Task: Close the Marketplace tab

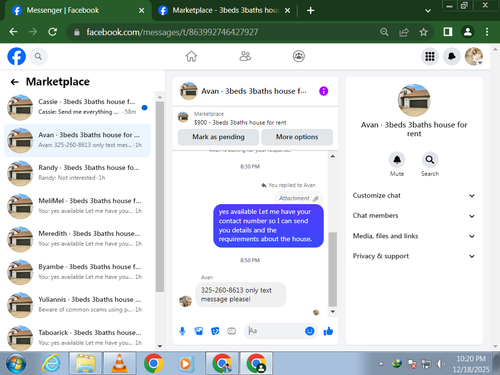Action: (x=287, y=11)
